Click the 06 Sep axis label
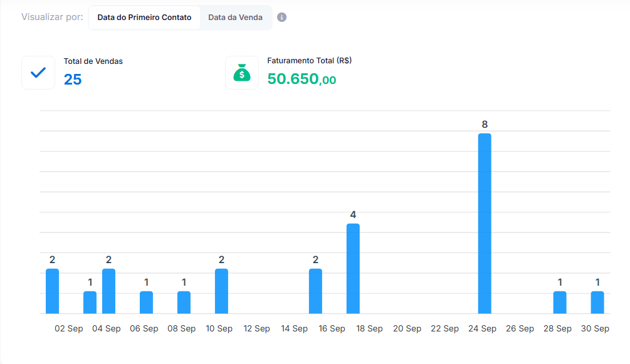 tap(144, 328)
